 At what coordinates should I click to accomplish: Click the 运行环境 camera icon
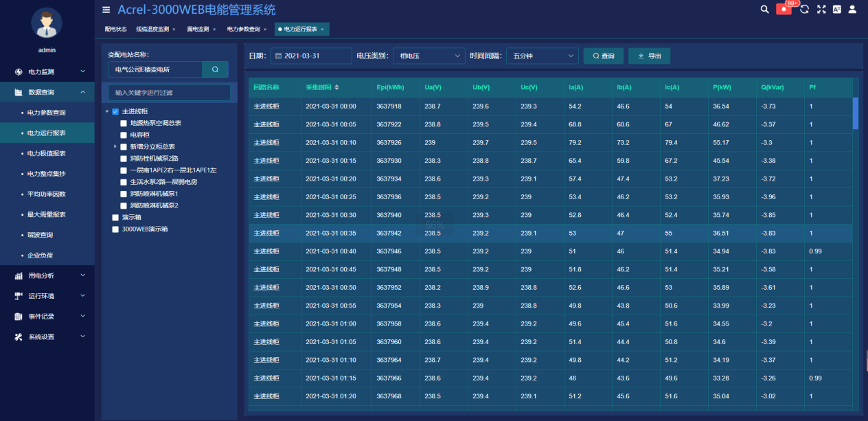tap(19, 296)
